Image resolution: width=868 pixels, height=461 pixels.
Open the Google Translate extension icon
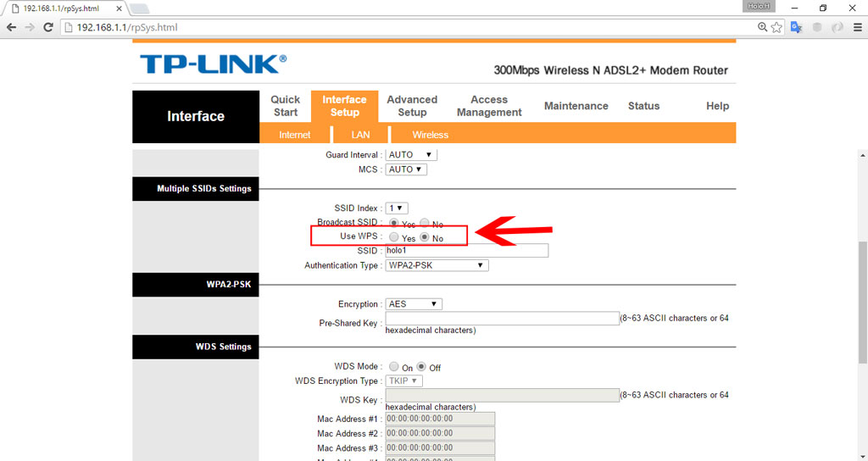pos(797,27)
